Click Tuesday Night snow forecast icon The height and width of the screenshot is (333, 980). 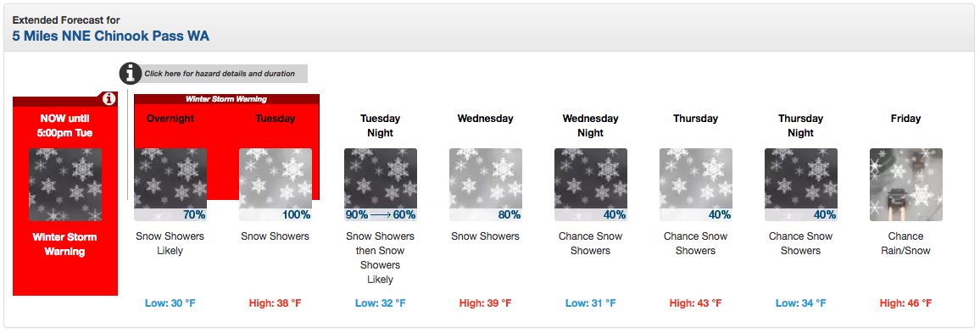click(x=380, y=185)
